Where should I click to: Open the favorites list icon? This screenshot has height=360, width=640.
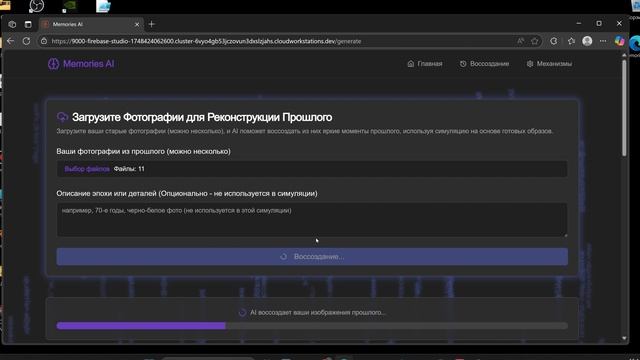tap(571, 41)
